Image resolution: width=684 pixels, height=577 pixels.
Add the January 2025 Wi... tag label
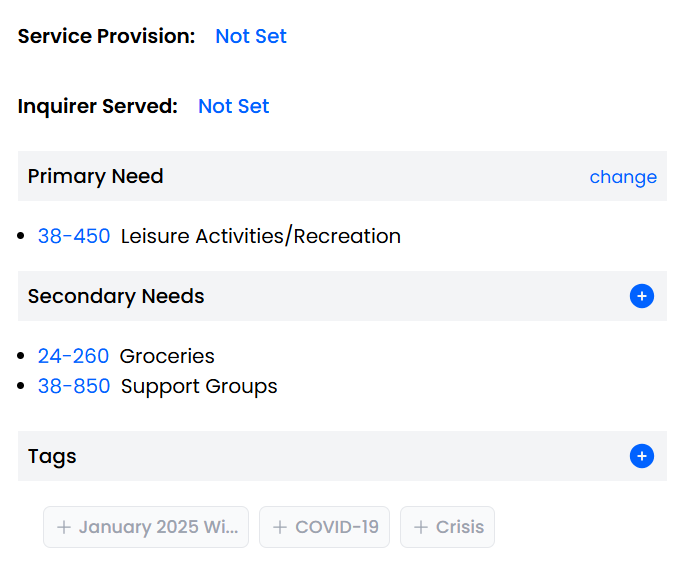point(158,527)
